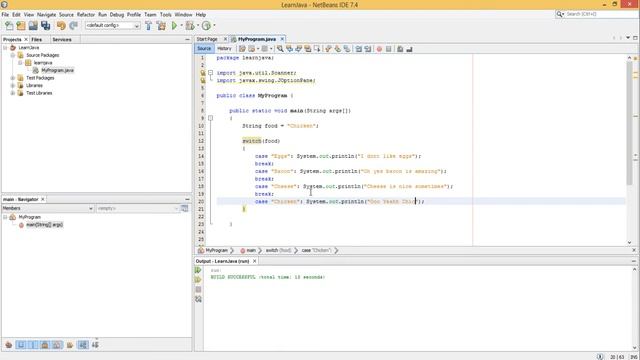Close the MyProgram.java tab

click(282, 39)
